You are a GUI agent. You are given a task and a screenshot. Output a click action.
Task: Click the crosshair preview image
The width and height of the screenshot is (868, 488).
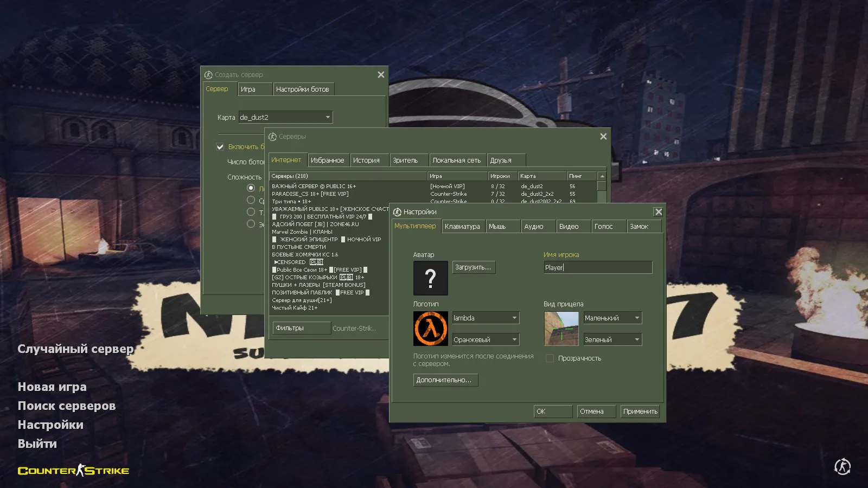pyautogui.click(x=561, y=328)
